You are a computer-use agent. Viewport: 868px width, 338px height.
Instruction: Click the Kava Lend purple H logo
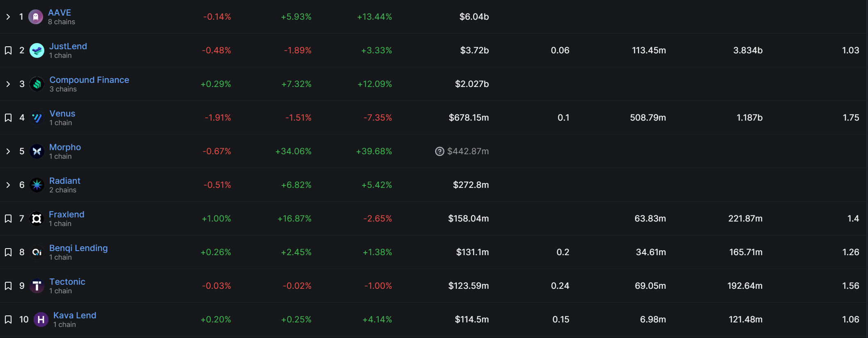[41, 320]
